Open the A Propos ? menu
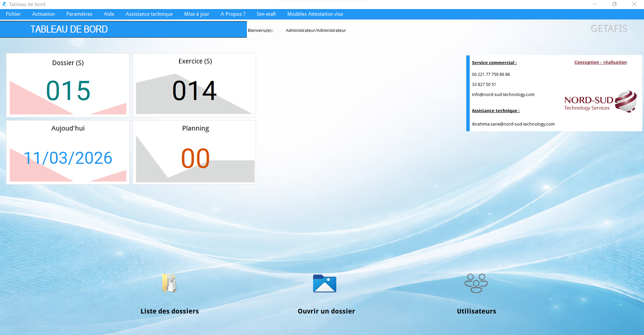 pyautogui.click(x=233, y=14)
